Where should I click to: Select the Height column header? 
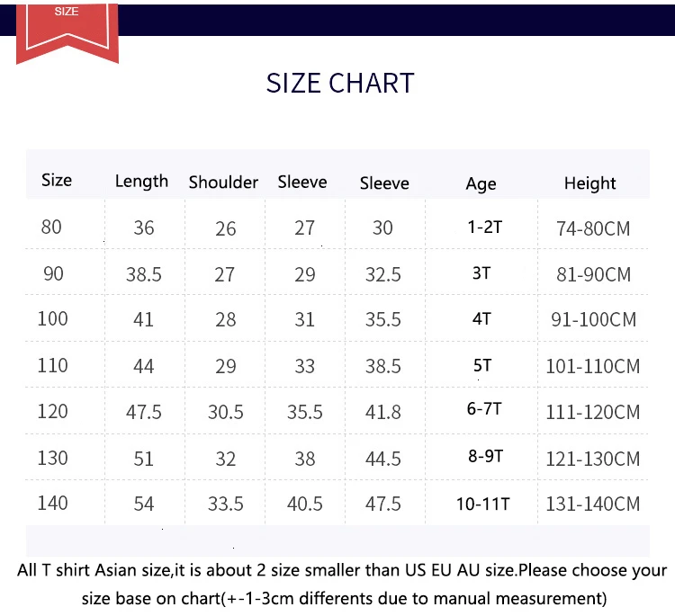[589, 183]
